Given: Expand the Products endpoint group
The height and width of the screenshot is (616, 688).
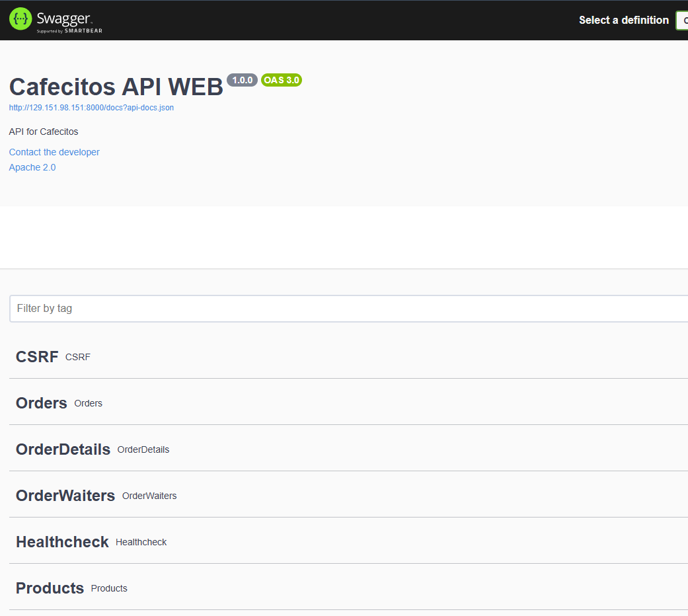Looking at the screenshot, I should 50,588.
